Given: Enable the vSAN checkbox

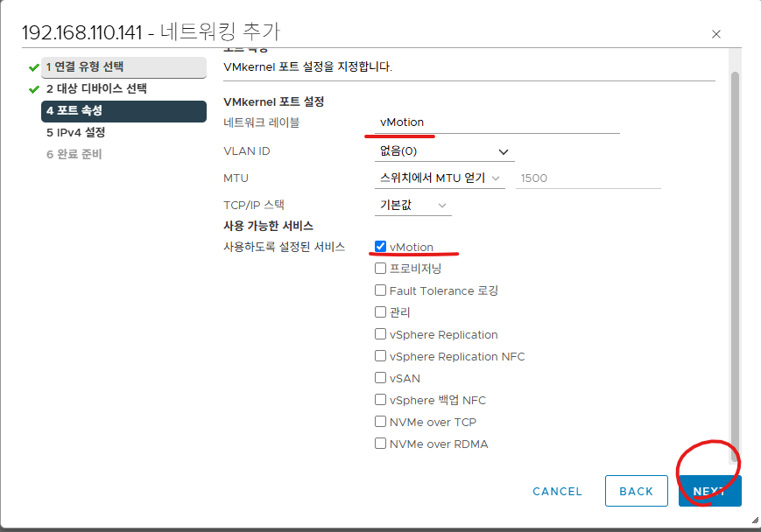Looking at the screenshot, I should point(380,378).
